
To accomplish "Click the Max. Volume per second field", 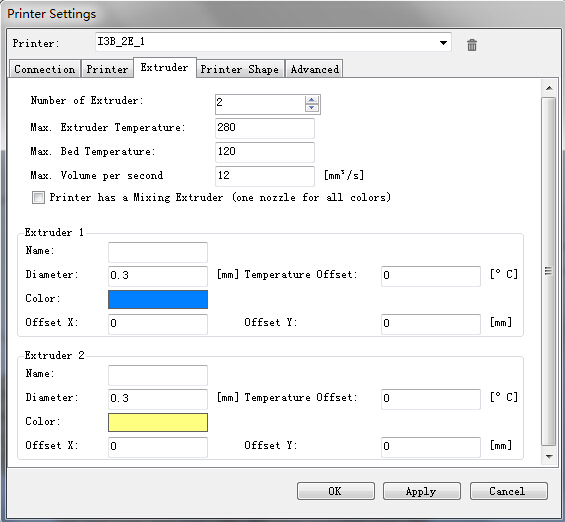I will pyautogui.click(x=265, y=176).
